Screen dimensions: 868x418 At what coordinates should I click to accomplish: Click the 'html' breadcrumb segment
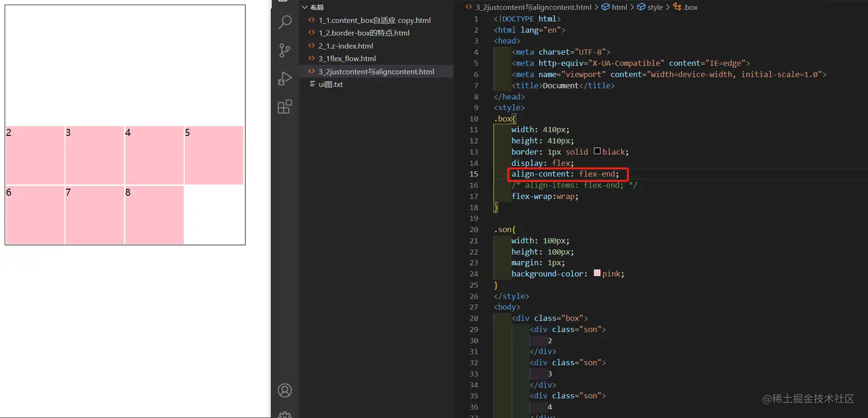(619, 7)
